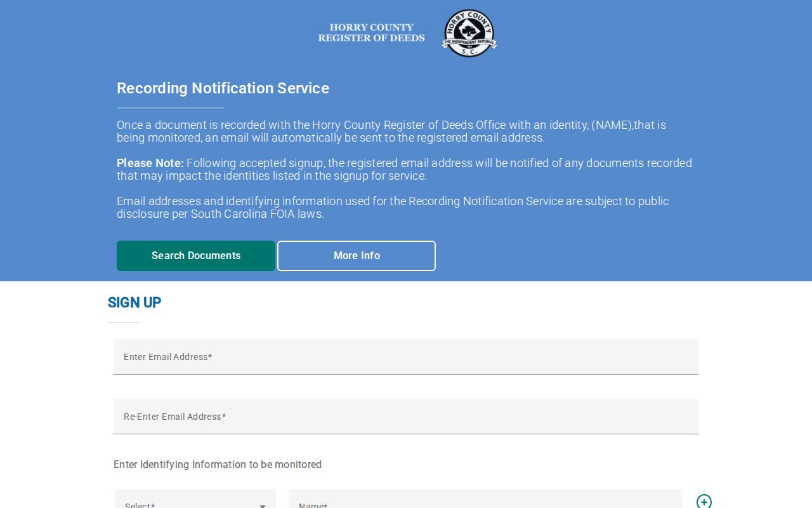The width and height of the screenshot is (812, 508).
Task: Open the Select identity type dropdown
Action: [195, 499]
